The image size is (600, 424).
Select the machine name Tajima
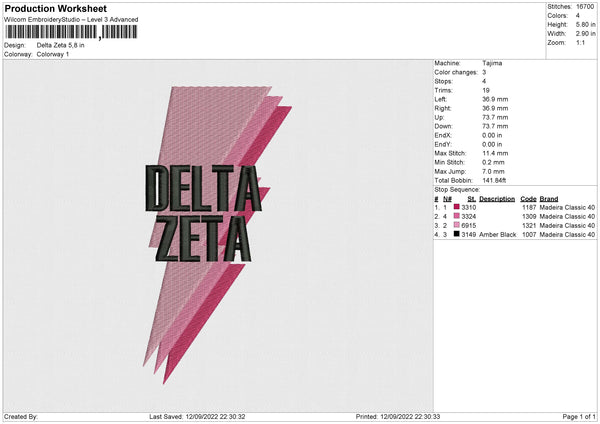[492, 63]
